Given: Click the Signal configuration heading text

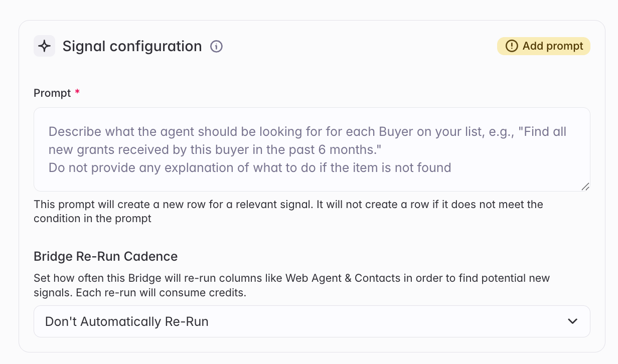Looking at the screenshot, I should pos(132,46).
